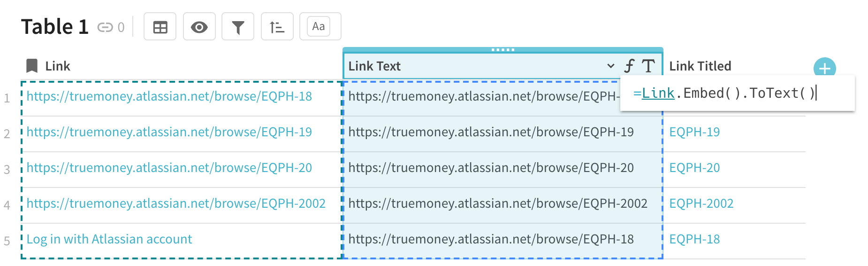Image resolution: width=868 pixels, height=266 pixels.
Task: Open the EQPH-18 link in Link Titled column
Action: (x=694, y=239)
